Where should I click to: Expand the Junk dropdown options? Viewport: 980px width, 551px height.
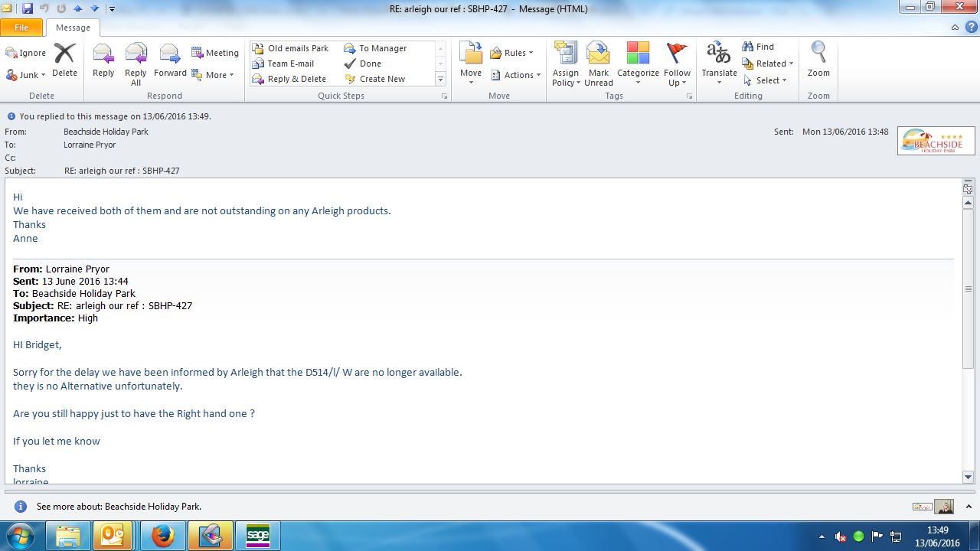click(x=26, y=75)
